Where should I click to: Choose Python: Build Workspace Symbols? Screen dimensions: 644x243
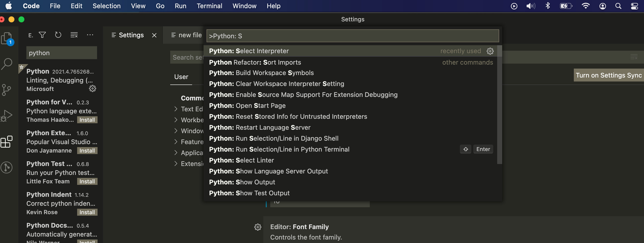pos(351,73)
